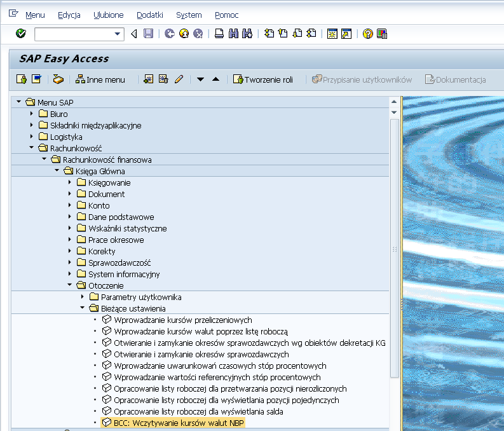Click the Customize Local Layout icon
504x431 pixels.
[382, 34]
